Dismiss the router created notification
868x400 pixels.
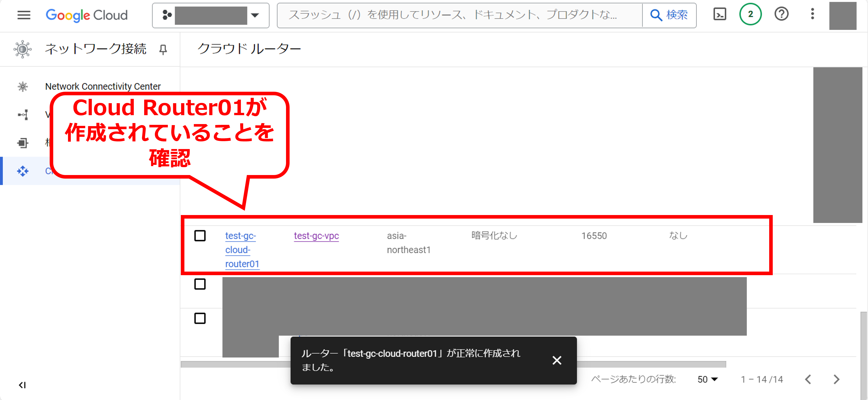557,360
